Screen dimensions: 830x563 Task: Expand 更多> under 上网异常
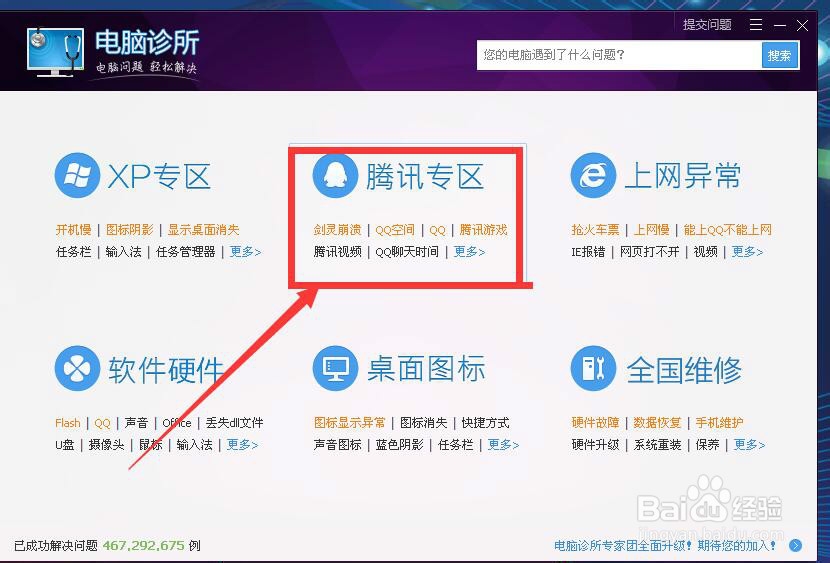pyautogui.click(x=747, y=251)
